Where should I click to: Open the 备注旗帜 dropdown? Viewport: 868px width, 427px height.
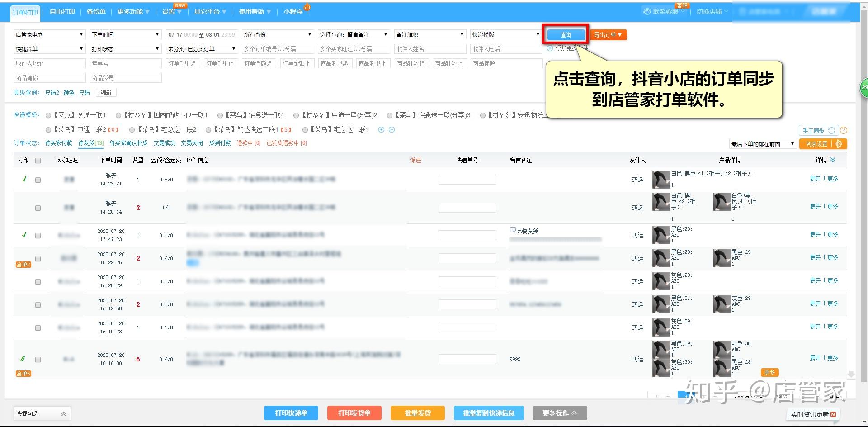tap(430, 34)
